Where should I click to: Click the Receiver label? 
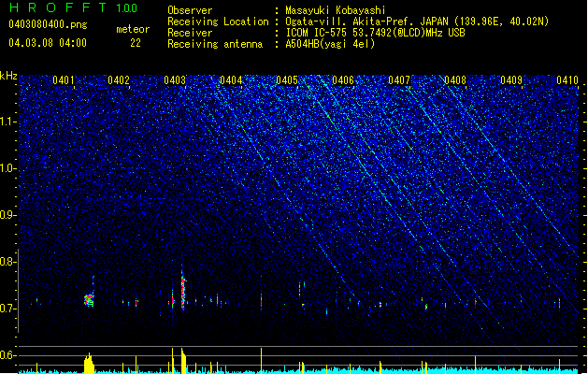point(190,33)
